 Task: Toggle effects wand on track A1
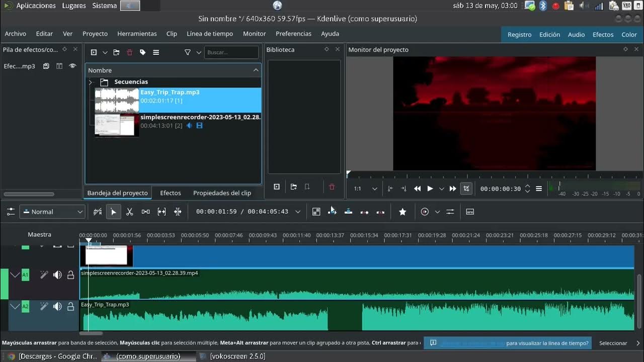click(x=44, y=275)
